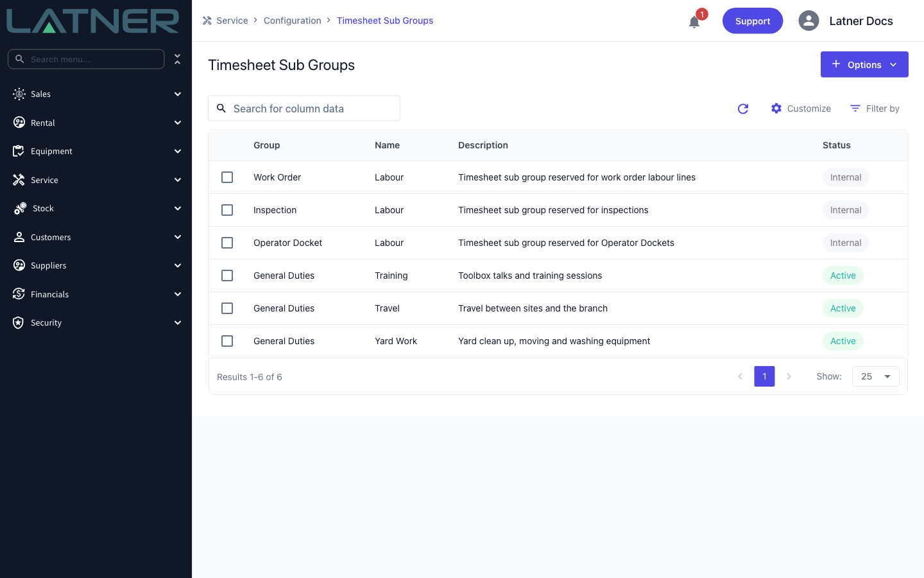Select the Operator Docket row checkbox
Image resolution: width=924 pixels, height=578 pixels.
pyautogui.click(x=227, y=243)
